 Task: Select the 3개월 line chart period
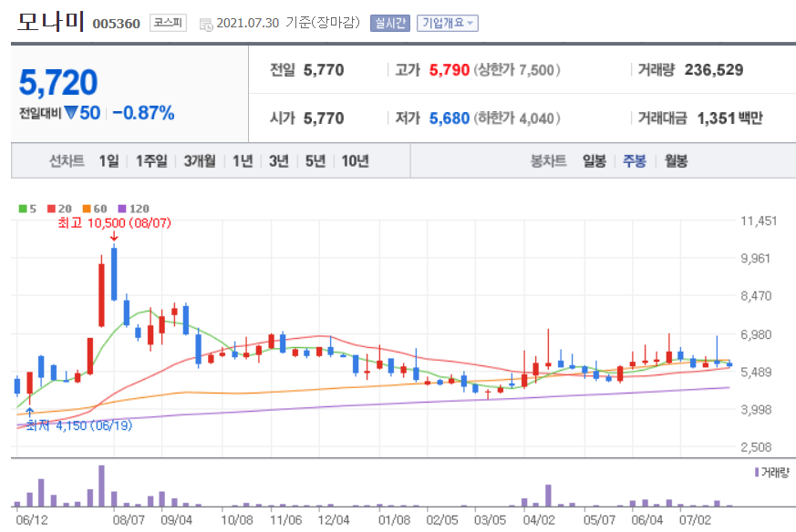coord(200,161)
